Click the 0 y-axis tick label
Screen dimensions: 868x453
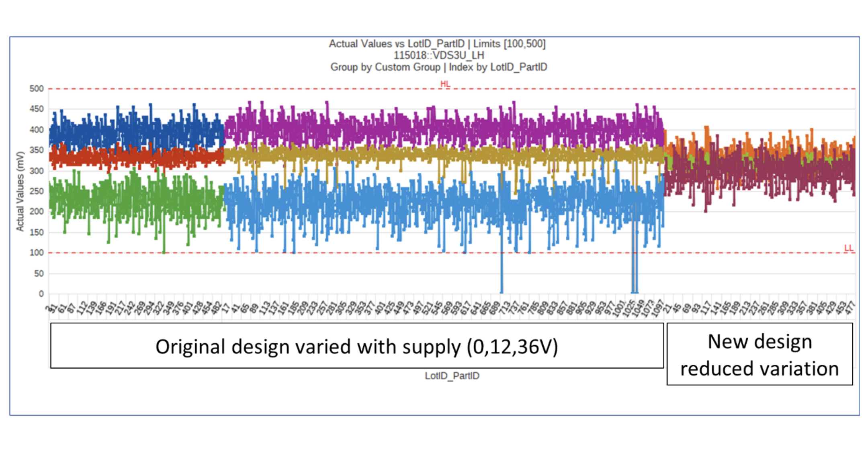pyautogui.click(x=41, y=294)
